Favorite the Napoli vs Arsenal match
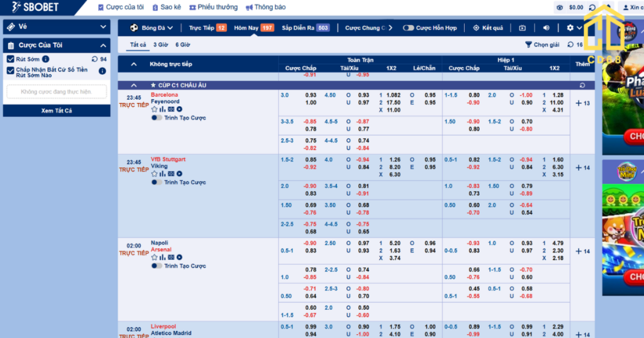644x338 pixels. point(155,258)
